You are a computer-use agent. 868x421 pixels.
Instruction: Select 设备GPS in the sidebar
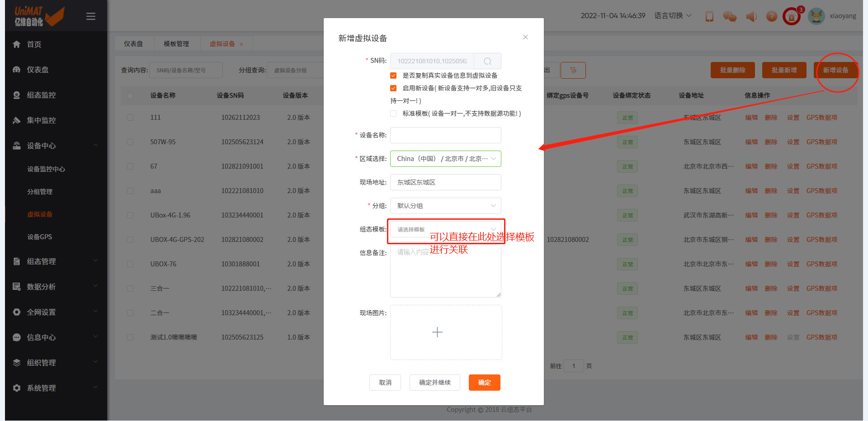point(40,237)
